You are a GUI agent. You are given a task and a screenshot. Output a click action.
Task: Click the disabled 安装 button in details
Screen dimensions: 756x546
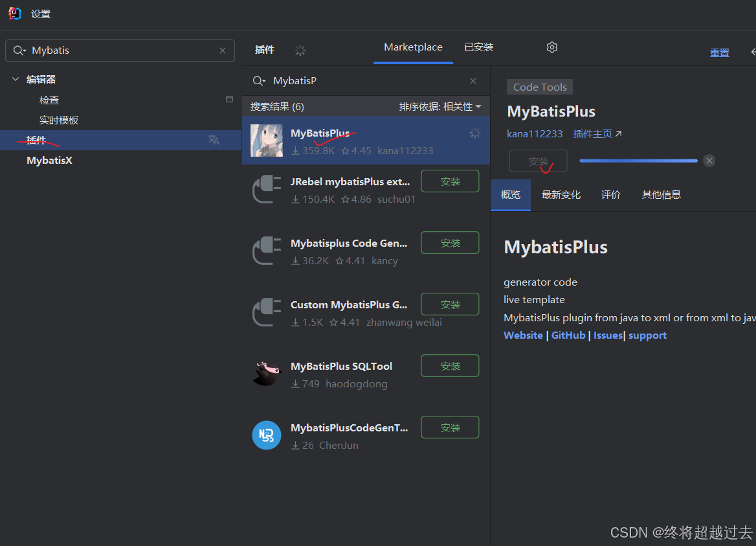click(539, 161)
